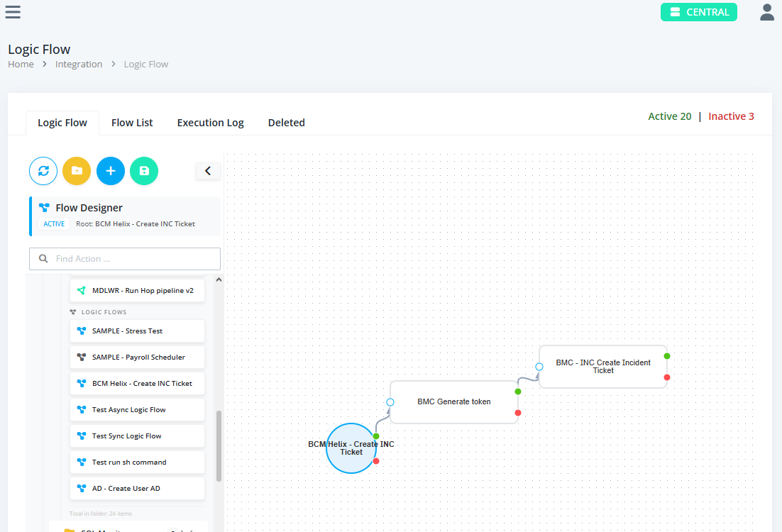Click the ACTIVE status badge
This screenshot has height=532, width=782.
[54, 224]
